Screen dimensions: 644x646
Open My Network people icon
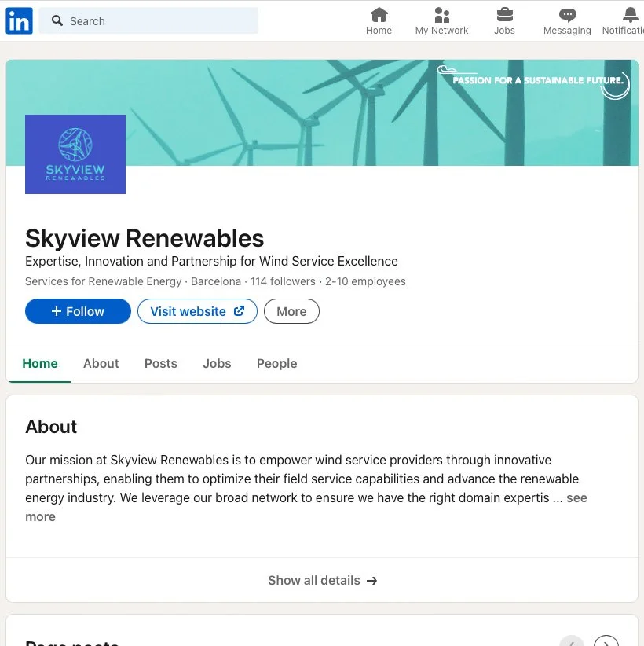point(442,15)
